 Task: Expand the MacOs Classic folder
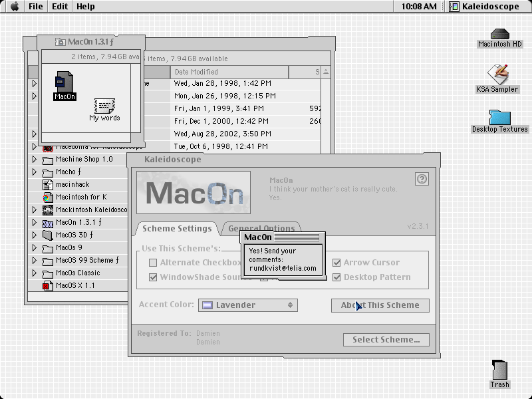tap(35, 273)
